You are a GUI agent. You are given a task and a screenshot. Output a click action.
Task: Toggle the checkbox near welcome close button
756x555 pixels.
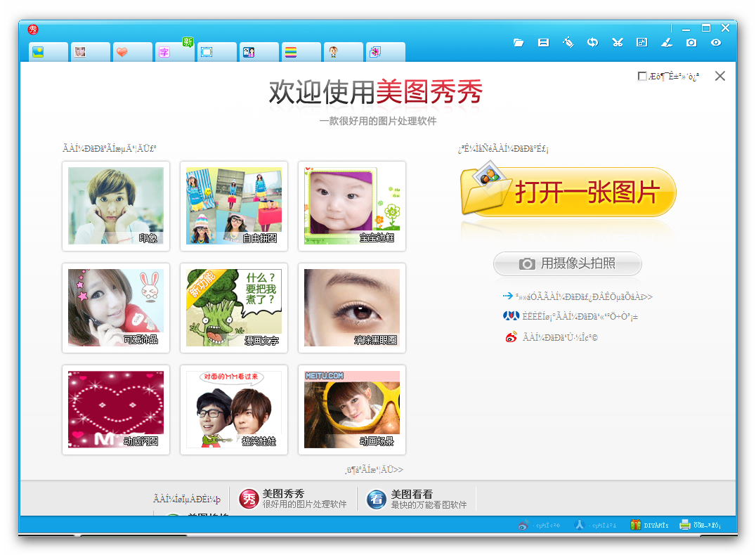641,76
